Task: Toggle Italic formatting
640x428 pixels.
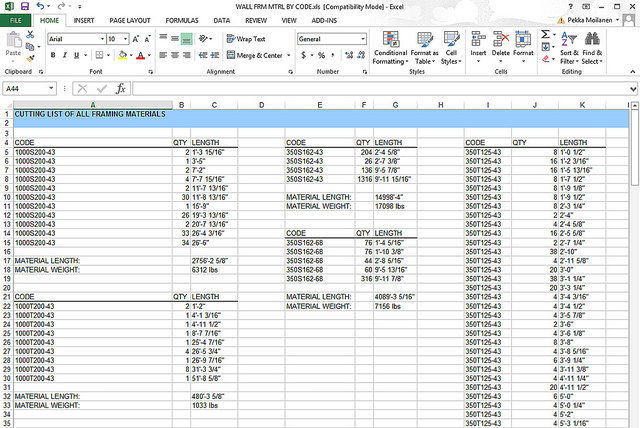Action: (65, 55)
